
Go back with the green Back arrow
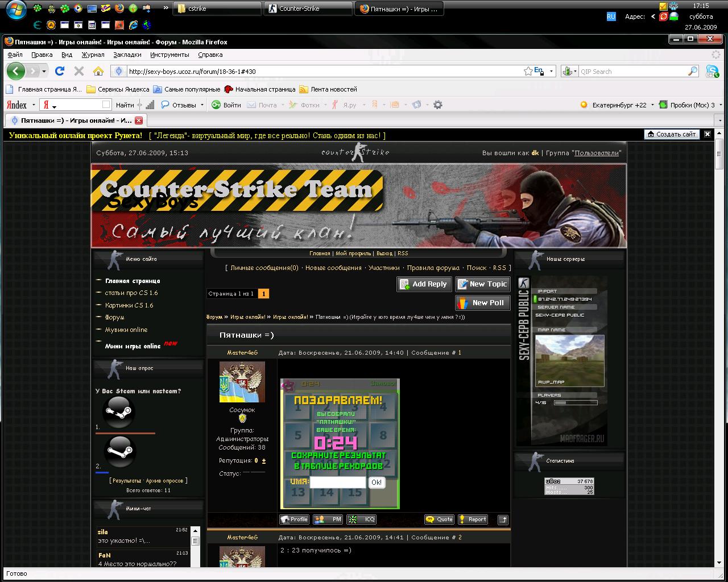pos(16,71)
